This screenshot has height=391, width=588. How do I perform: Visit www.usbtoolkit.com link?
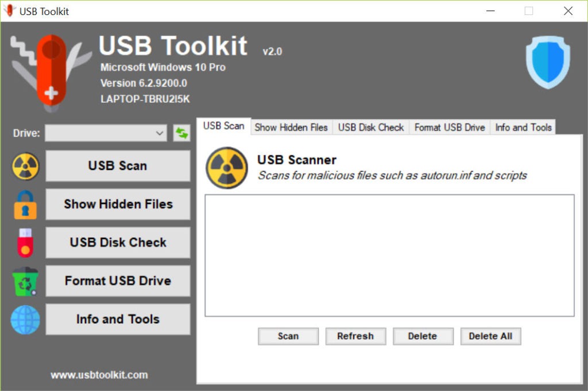[x=99, y=375]
